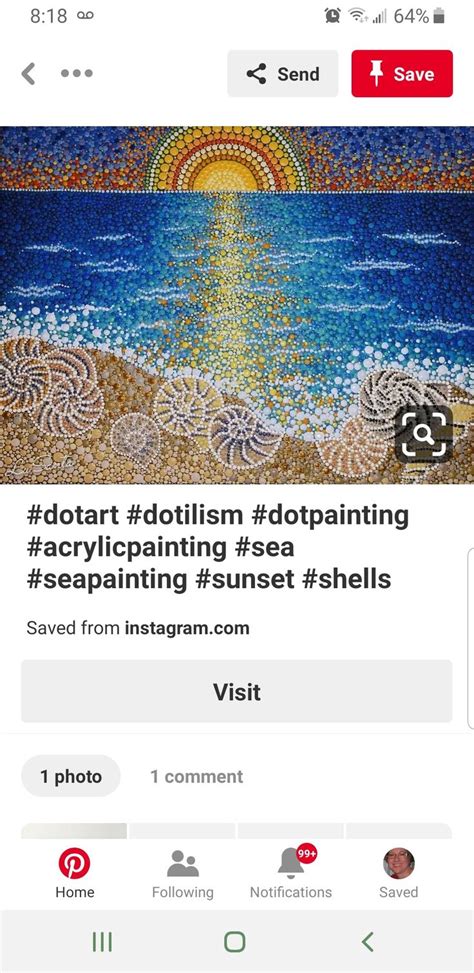Click the edge panel handle on right
This screenshot has width=474, height=973.
[470, 638]
